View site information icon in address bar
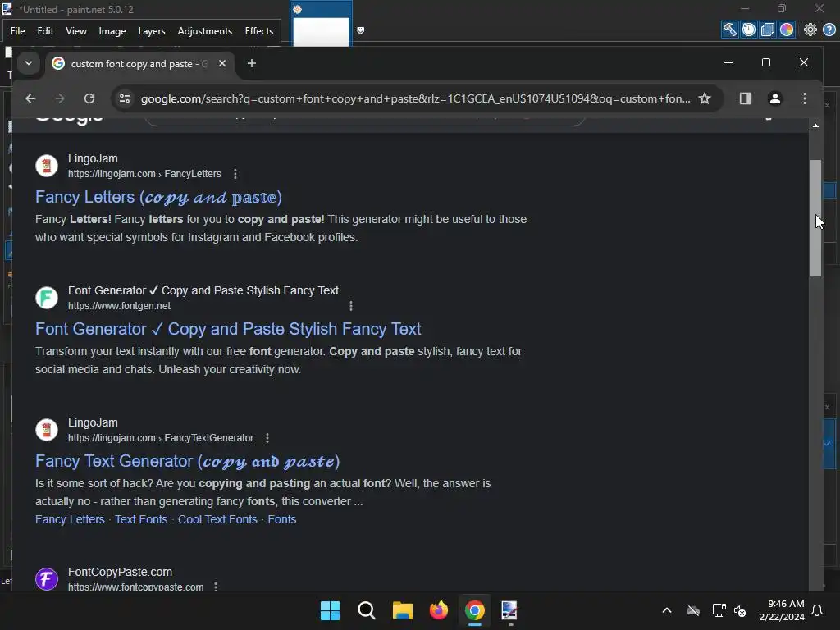Image resolution: width=840 pixels, height=630 pixels. click(125, 98)
